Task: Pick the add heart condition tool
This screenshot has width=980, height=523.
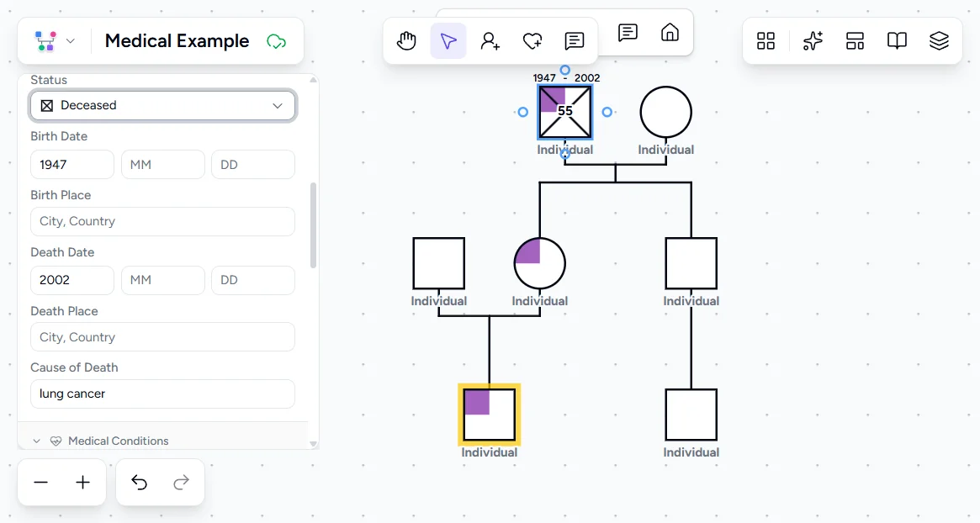Action: 532,41
